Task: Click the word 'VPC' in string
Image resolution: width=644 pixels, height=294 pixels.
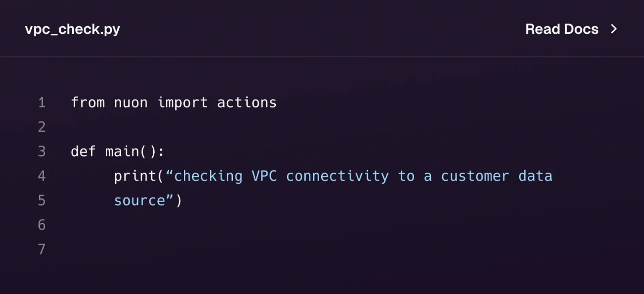Action: pos(264,176)
